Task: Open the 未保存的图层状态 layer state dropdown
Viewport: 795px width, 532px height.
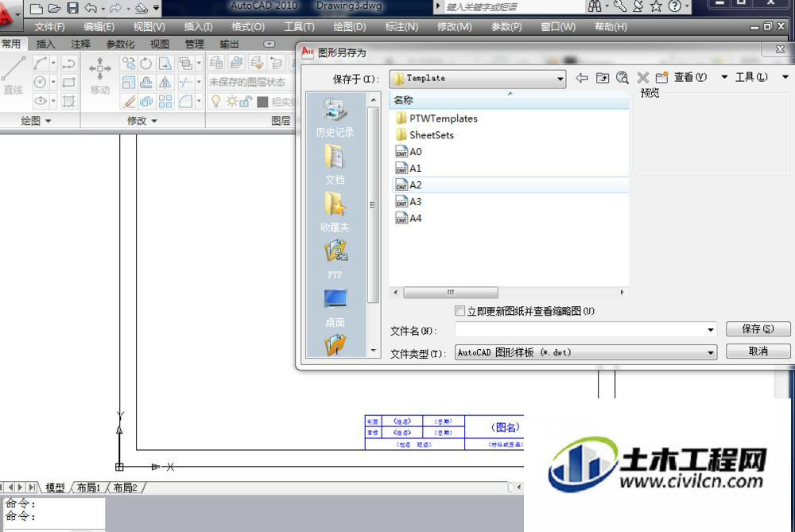Action: point(250,82)
